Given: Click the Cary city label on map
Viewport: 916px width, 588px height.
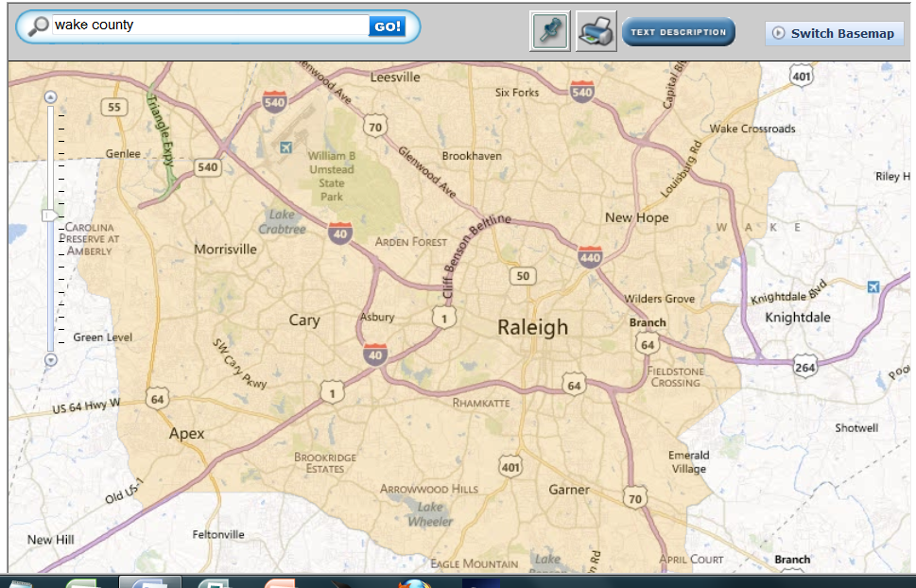Looking at the screenshot, I should (x=304, y=320).
